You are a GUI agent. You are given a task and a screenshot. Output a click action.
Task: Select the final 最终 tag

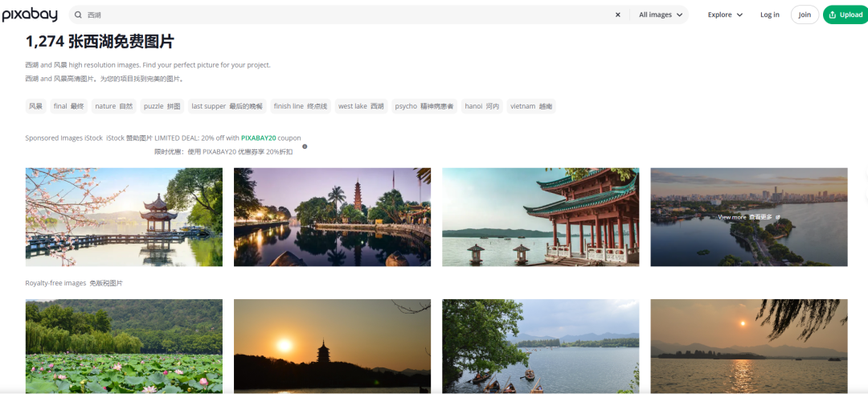[68, 106]
